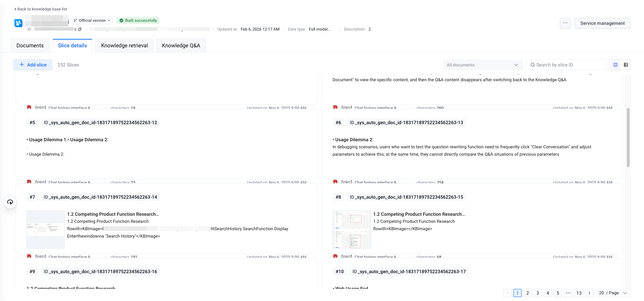Go to next page of slices
The height and width of the screenshot is (301, 644).
(x=589, y=293)
